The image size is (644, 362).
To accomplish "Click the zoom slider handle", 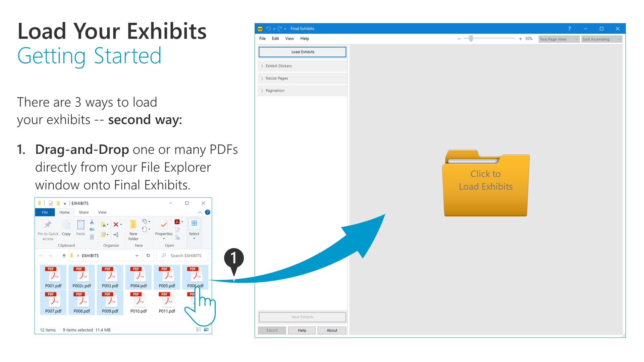I will point(471,39).
